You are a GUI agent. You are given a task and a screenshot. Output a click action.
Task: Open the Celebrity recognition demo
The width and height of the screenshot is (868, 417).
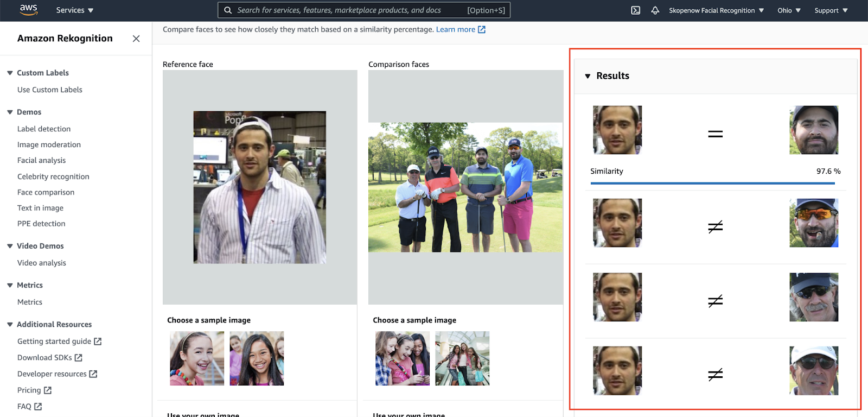(53, 176)
